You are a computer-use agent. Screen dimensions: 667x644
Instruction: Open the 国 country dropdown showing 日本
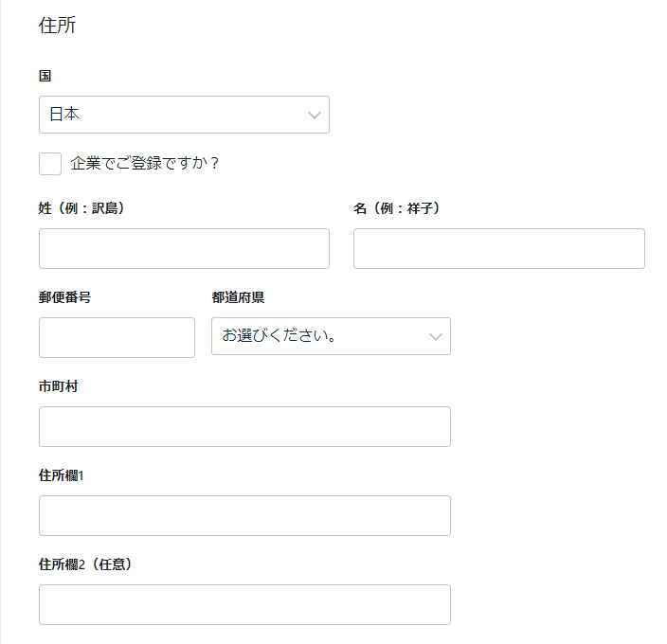click(184, 115)
